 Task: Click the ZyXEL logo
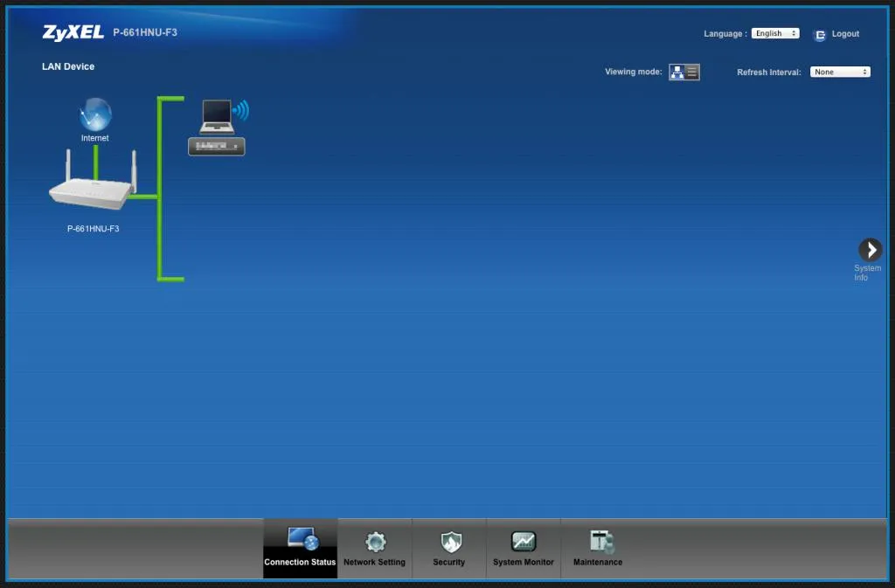pos(73,32)
